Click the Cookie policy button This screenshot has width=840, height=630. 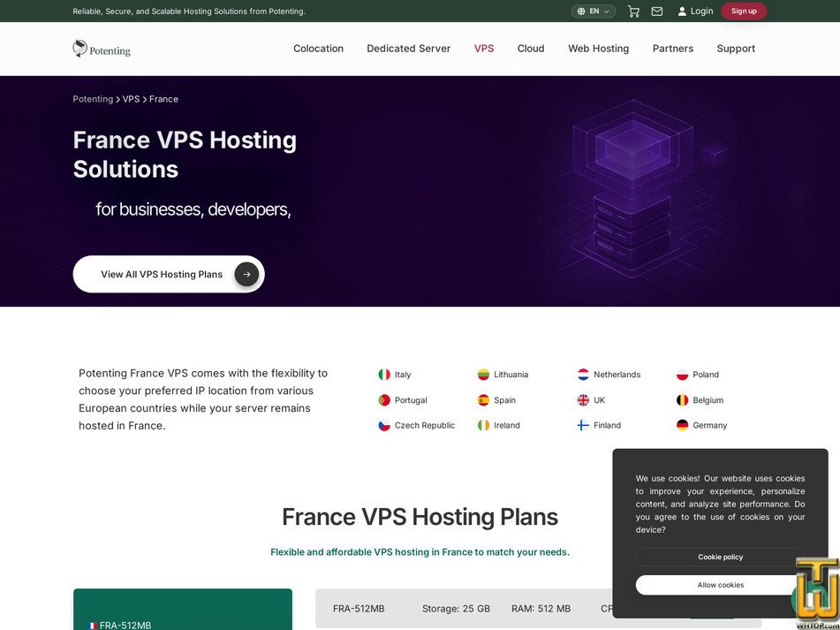coord(720,558)
